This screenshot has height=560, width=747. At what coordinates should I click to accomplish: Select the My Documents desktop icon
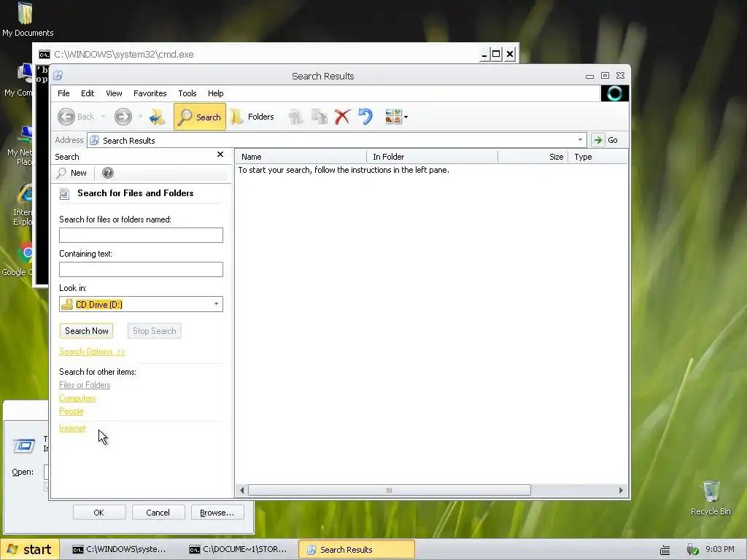coord(26,20)
